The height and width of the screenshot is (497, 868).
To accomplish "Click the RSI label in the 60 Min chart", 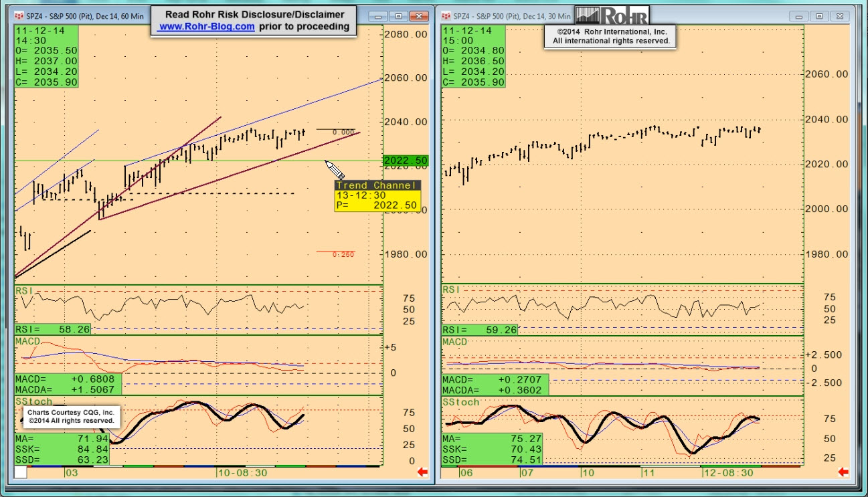I will pos(23,290).
